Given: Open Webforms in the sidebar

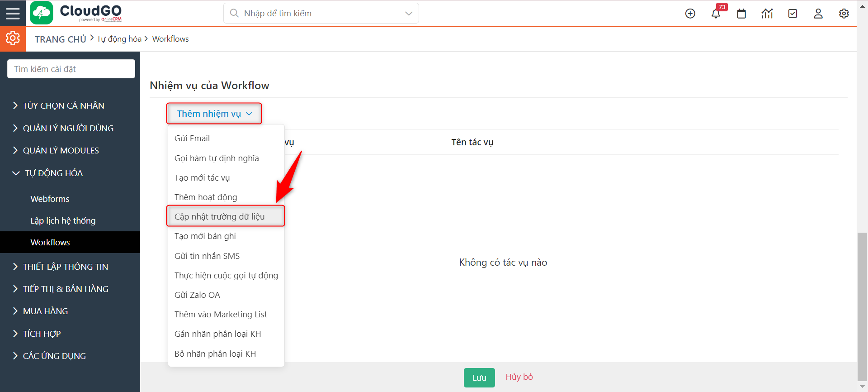Looking at the screenshot, I should [x=50, y=199].
